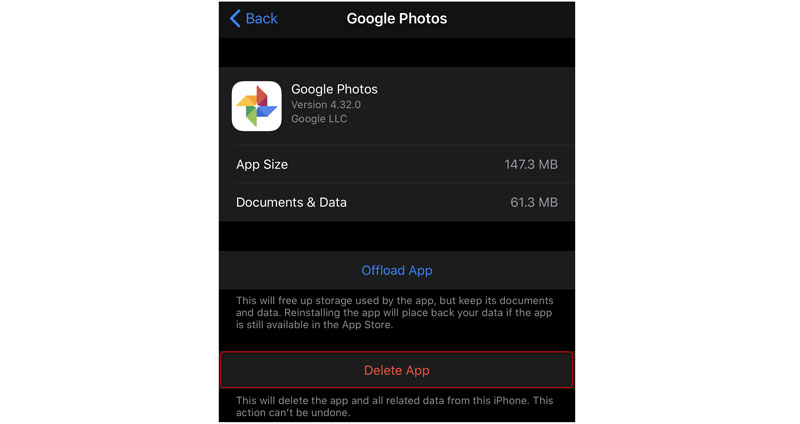This screenshot has height=424, width=800.
Task: Tap the 147.3 MB app size value
Action: pyautogui.click(x=531, y=164)
